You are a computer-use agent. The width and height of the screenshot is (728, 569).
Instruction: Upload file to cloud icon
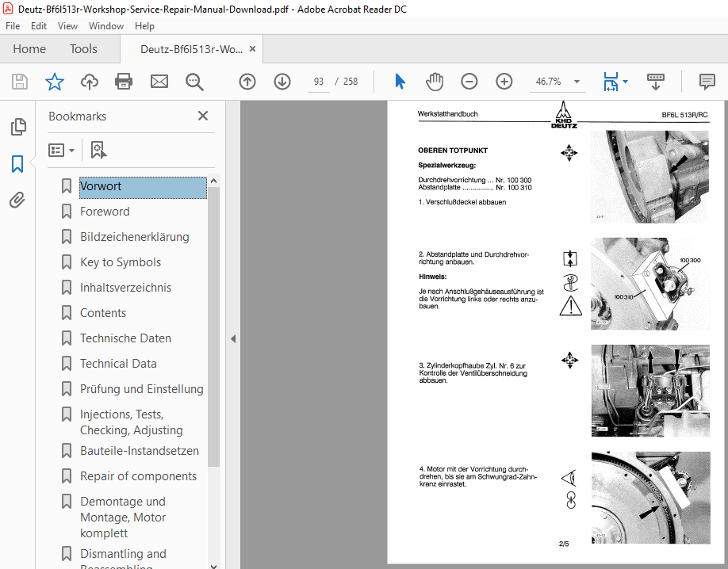[89, 82]
